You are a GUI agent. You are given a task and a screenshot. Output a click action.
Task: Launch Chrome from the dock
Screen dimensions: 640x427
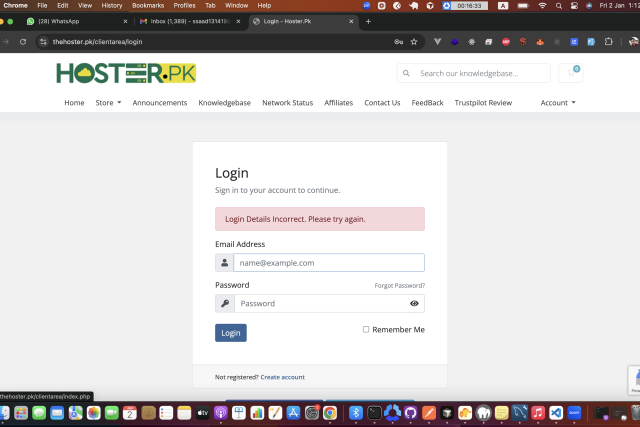tap(329, 412)
